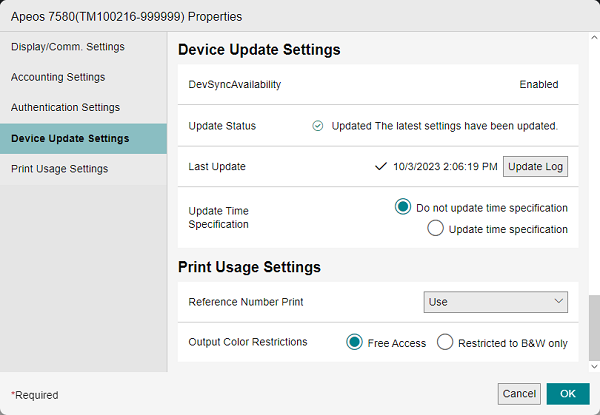Click the Update Time Specification label

(218, 217)
